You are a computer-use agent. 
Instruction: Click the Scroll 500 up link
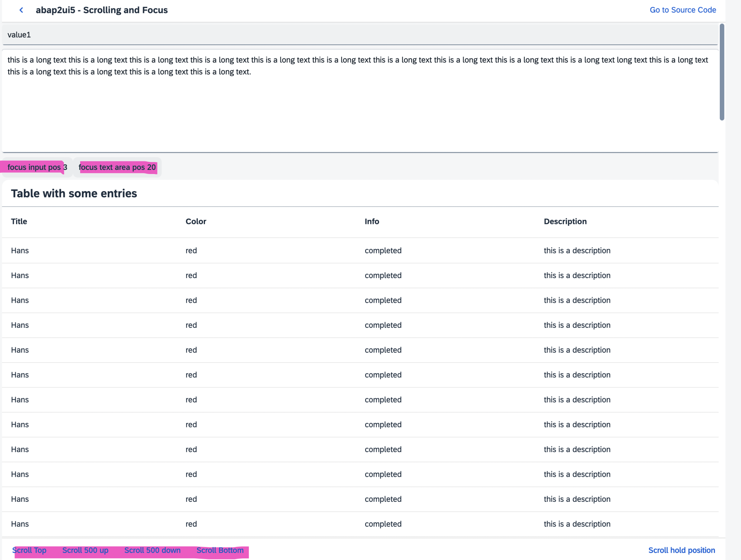point(85,550)
